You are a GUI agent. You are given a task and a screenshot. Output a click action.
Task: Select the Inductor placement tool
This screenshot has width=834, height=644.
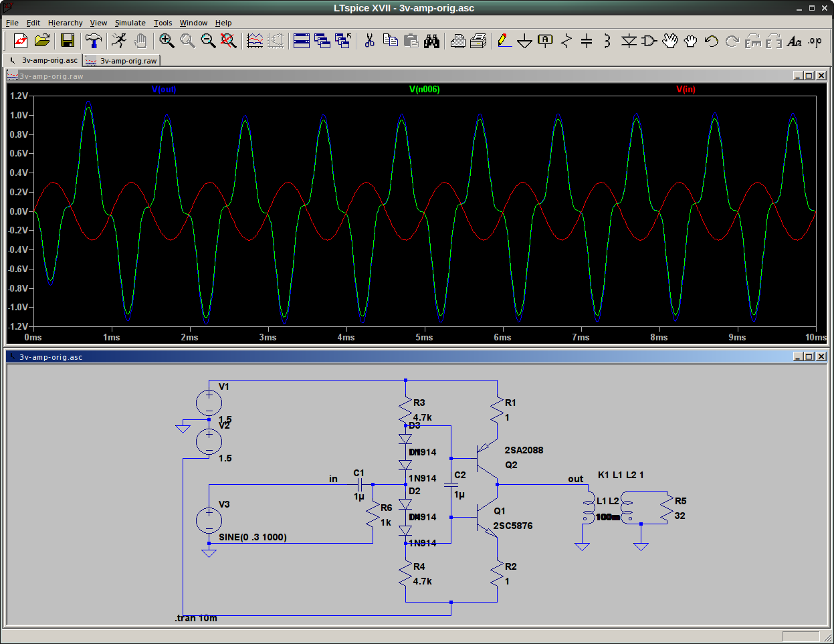tap(607, 41)
